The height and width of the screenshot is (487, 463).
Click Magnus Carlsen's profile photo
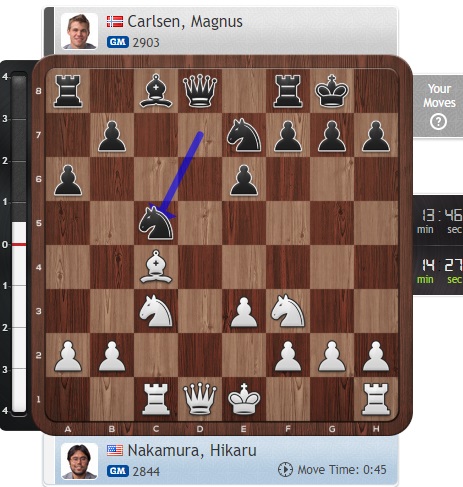click(x=79, y=31)
